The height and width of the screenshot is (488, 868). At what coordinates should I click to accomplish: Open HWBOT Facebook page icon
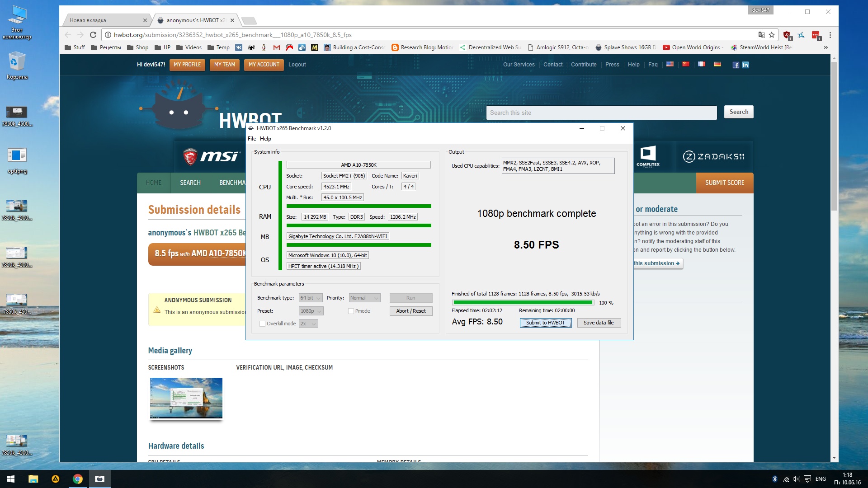(736, 65)
